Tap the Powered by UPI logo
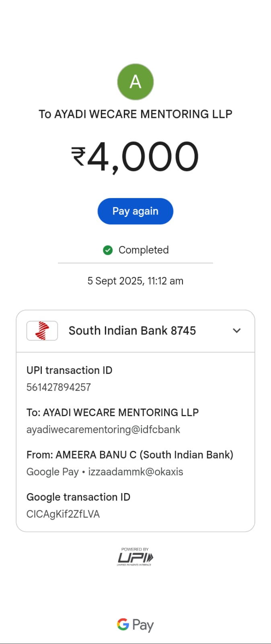 (135, 557)
